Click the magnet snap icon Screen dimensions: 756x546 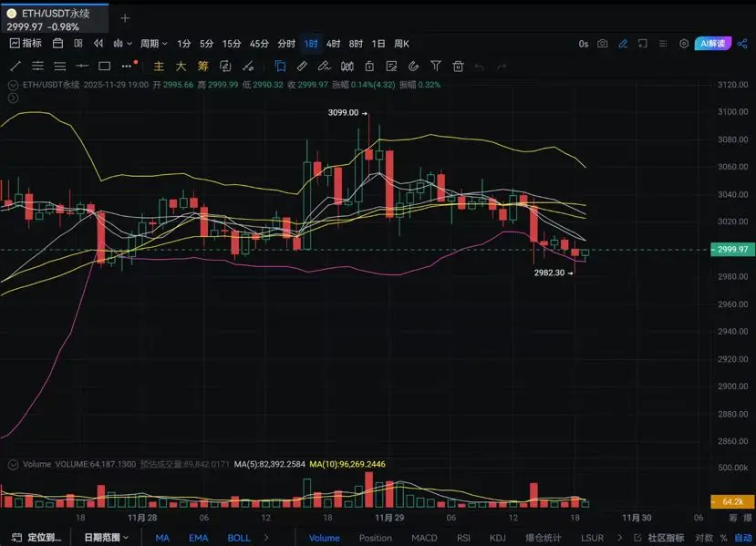(414, 66)
